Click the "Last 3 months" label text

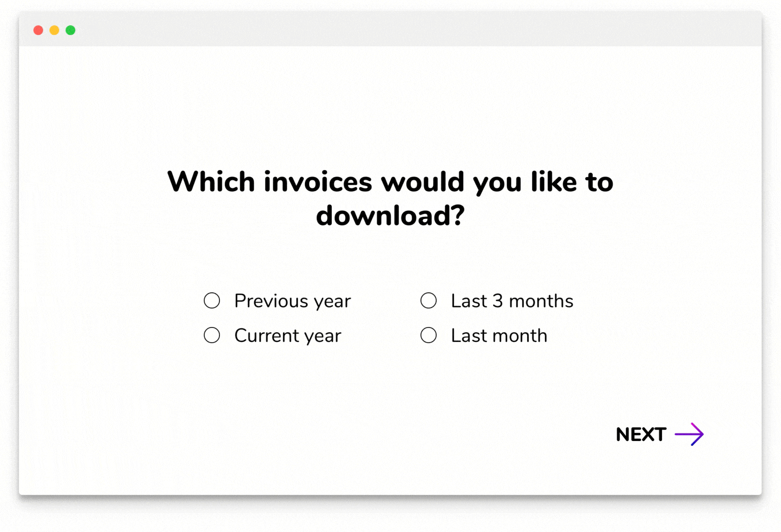click(x=512, y=301)
